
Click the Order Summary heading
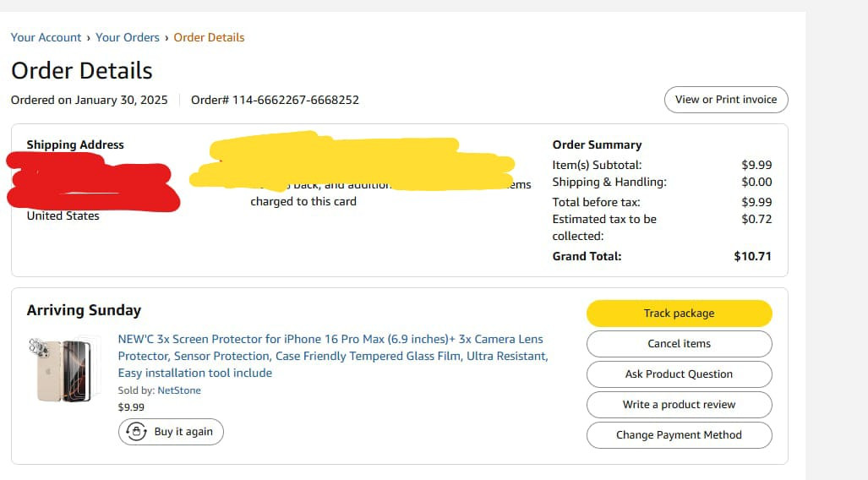597,145
